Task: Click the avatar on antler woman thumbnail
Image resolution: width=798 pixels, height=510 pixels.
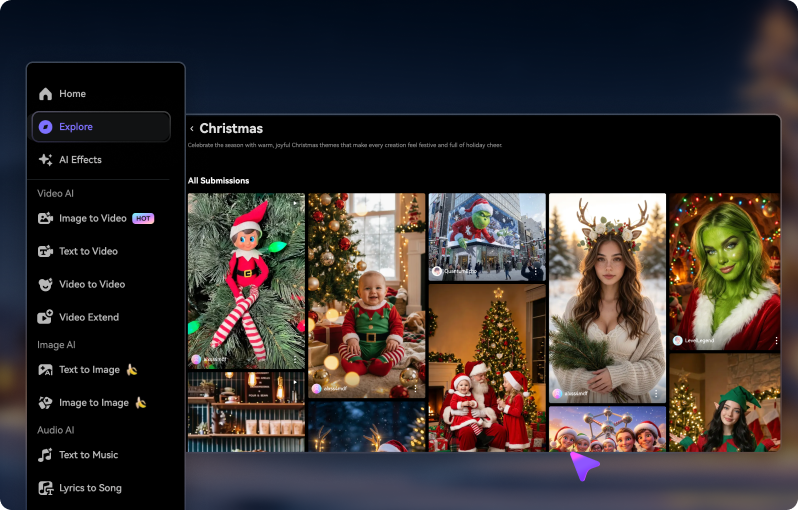Action: pyautogui.click(x=557, y=393)
